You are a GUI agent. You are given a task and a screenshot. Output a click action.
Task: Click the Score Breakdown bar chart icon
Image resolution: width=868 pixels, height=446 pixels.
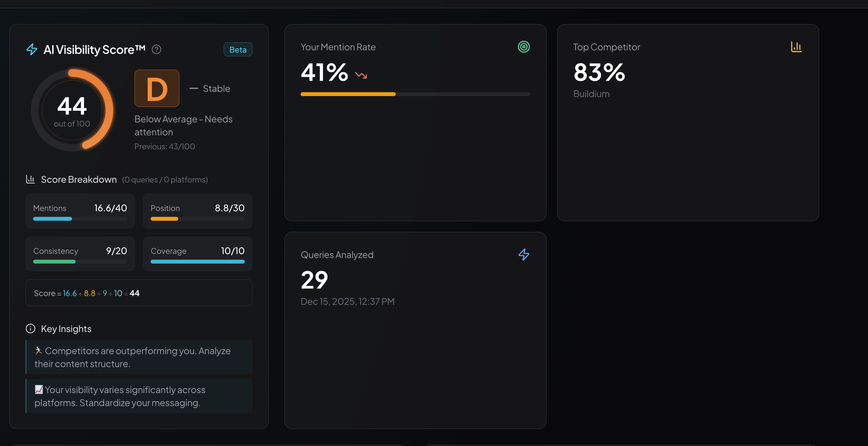30,179
